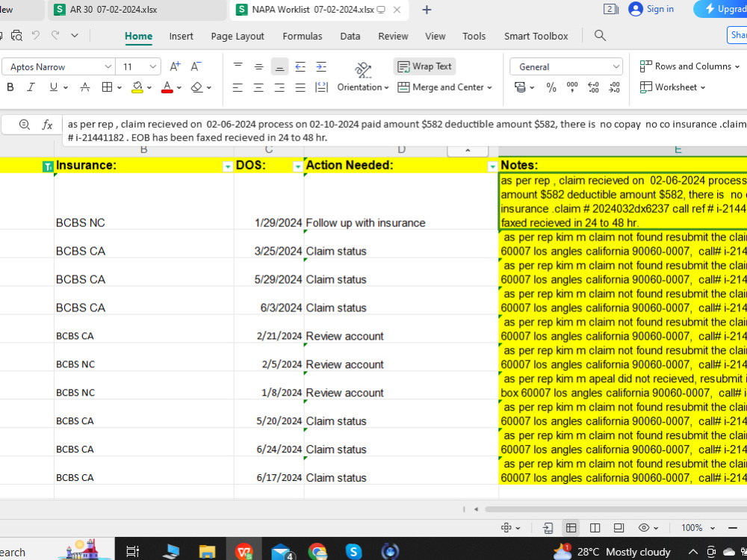Open the font size 11 dropdown
The image size is (747, 560).
(x=152, y=66)
